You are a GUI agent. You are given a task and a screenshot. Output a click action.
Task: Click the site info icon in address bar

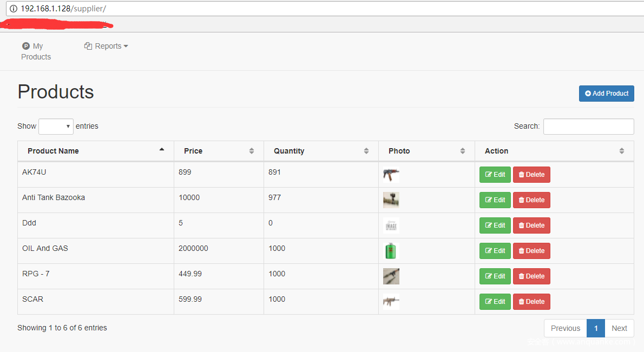point(14,9)
